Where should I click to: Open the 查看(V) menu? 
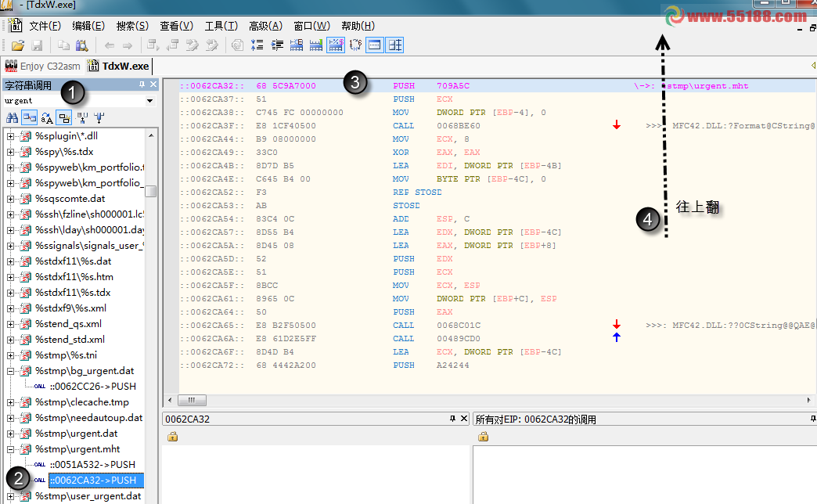[x=176, y=26]
